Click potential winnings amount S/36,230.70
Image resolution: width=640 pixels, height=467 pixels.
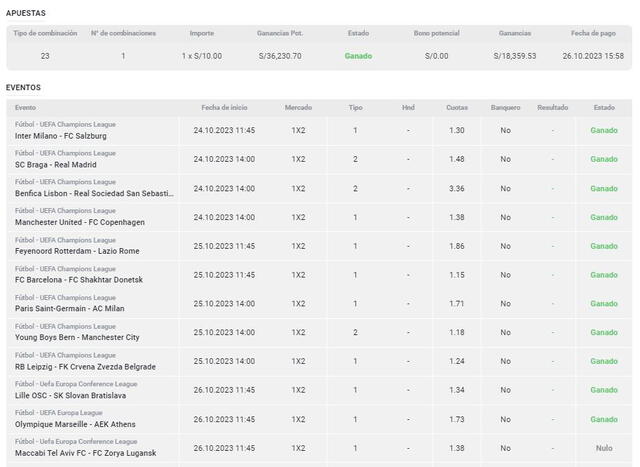tap(279, 56)
